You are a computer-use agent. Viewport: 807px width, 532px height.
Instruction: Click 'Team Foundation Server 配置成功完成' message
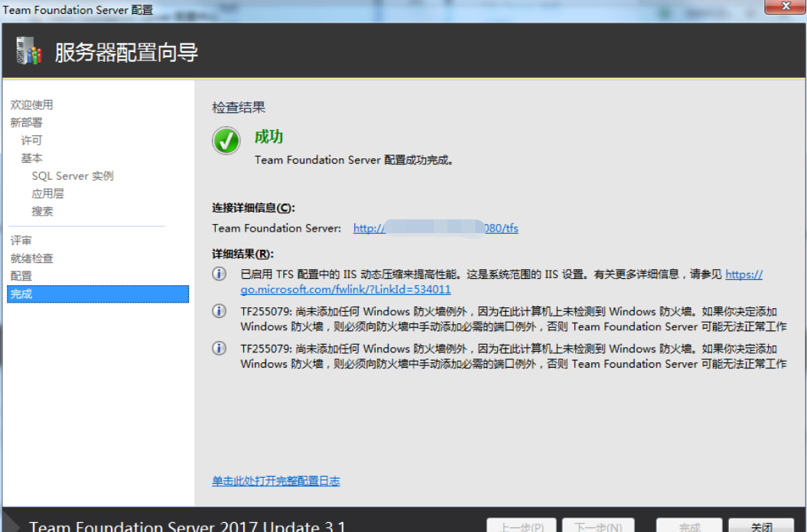coord(354,160)
